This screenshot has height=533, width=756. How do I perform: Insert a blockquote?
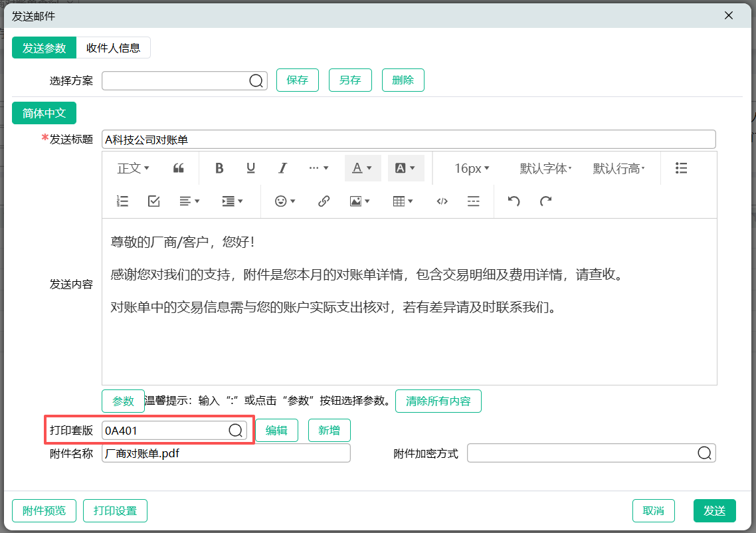pyautogui.click(x=178, y=168)
